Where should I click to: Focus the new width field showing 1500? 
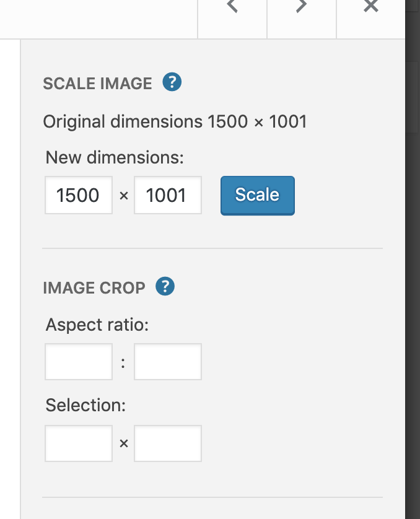coord(79,196)
